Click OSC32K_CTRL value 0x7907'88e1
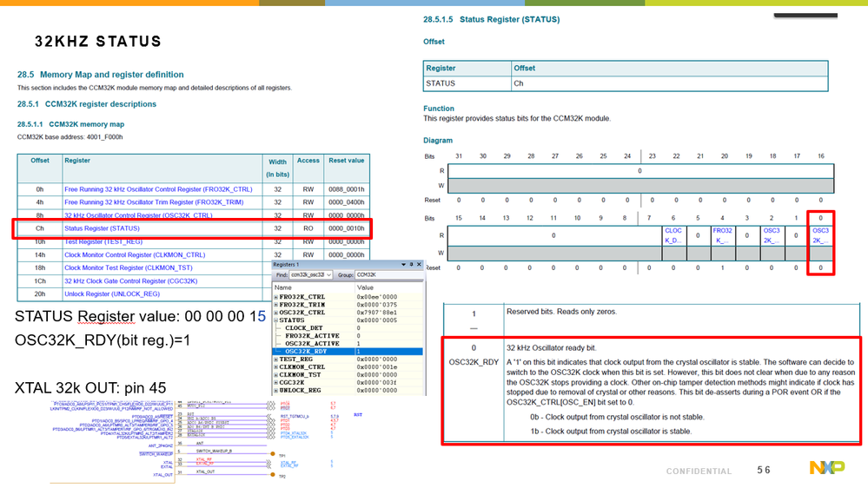 [x=377, y=313]
